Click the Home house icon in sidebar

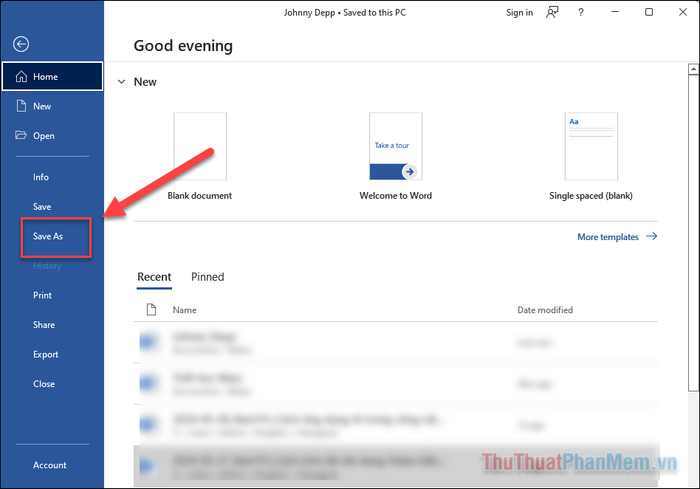click(x=21, y=77)
